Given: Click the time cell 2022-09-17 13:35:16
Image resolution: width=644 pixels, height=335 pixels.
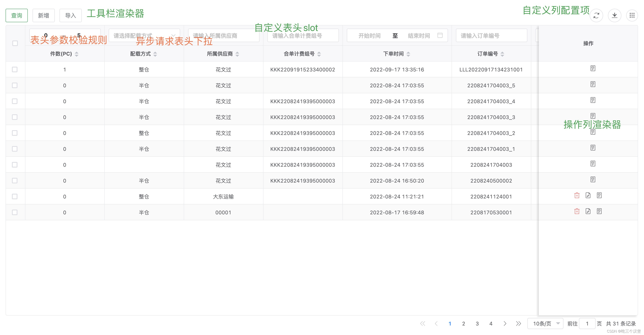Looking at the screenshot, I should tap(397, 70).
